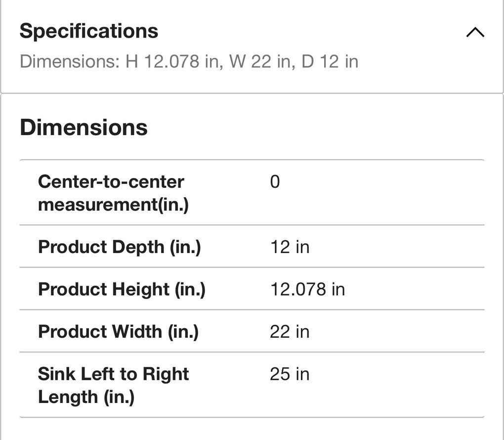The image size is (504, 440).
Task: Select the sink length value '25 in'
Action: (x=290, y=374)
